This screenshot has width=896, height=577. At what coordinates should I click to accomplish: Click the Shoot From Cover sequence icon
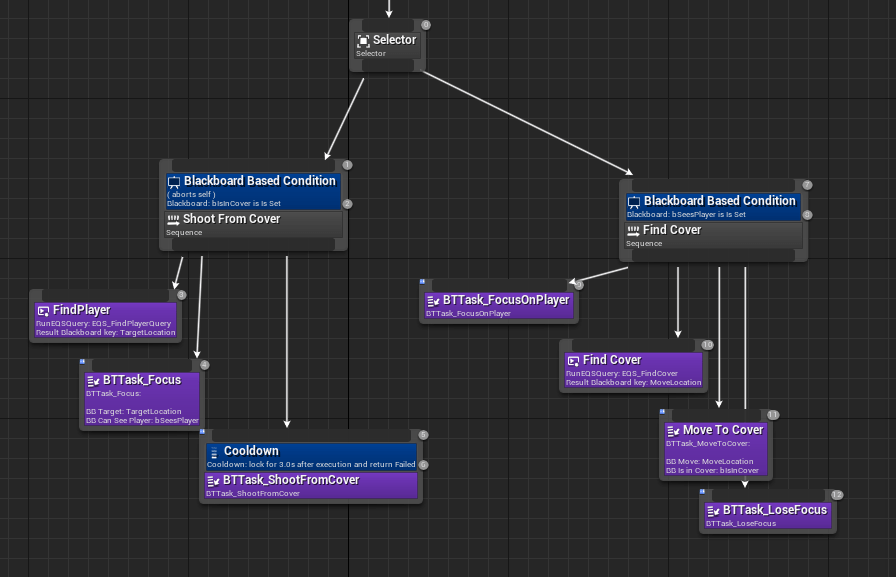(173, 219)
